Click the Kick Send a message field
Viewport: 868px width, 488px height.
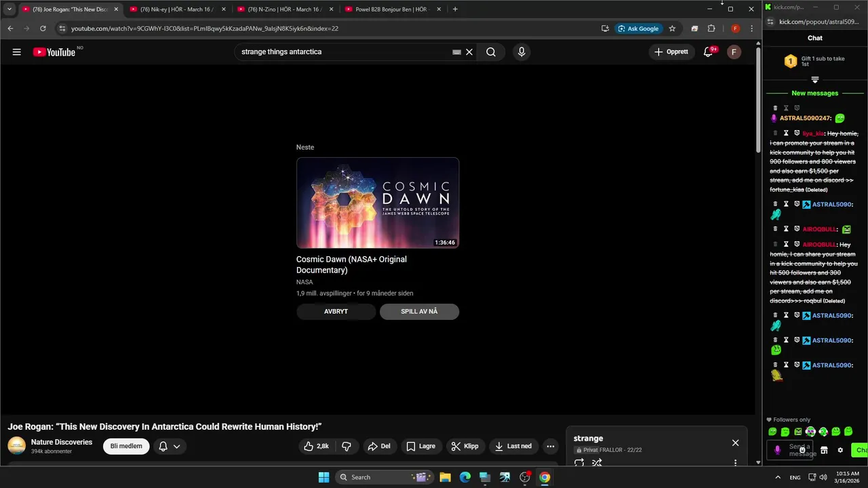click(x=791, y=450)
